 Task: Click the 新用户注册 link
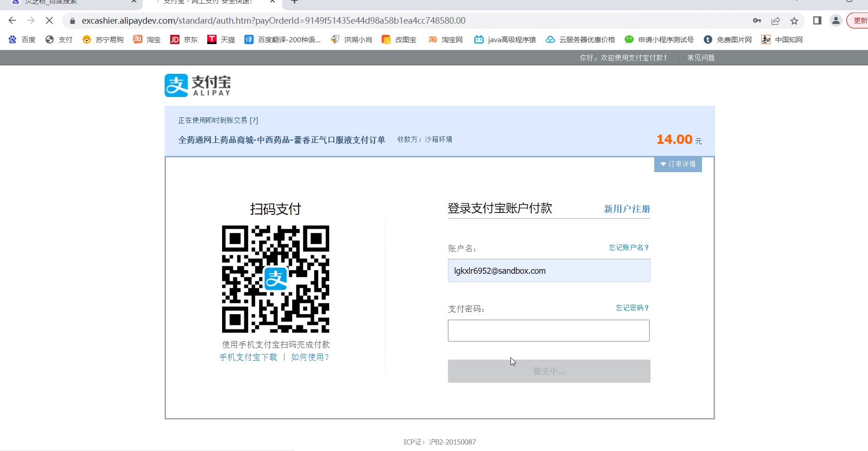[x=627, y=209]
